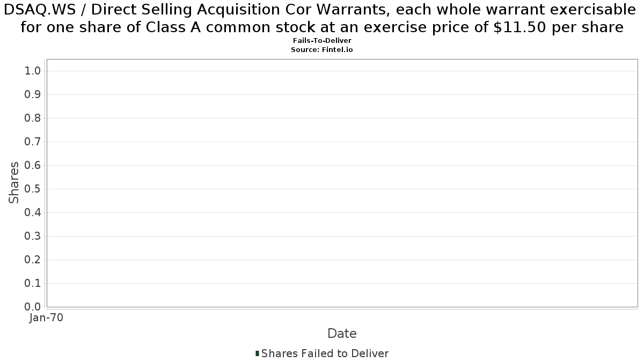
Task: Click the 0.9 y-axis tick label
Action: (x=33, y=95)
